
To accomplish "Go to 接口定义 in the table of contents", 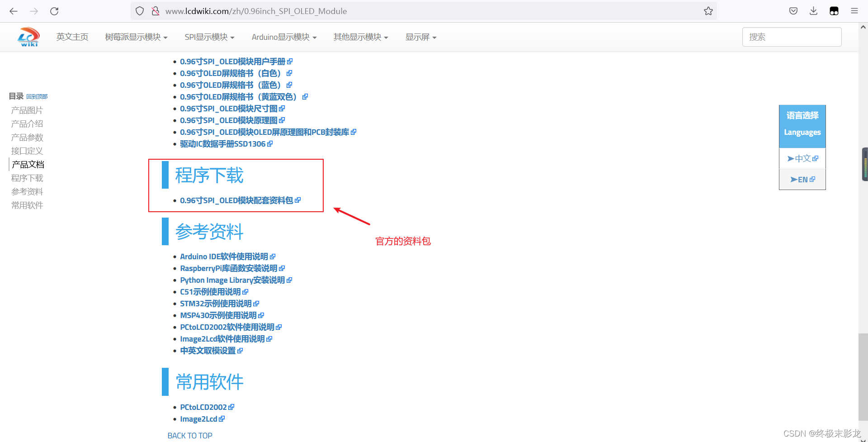I will point(27,151).
